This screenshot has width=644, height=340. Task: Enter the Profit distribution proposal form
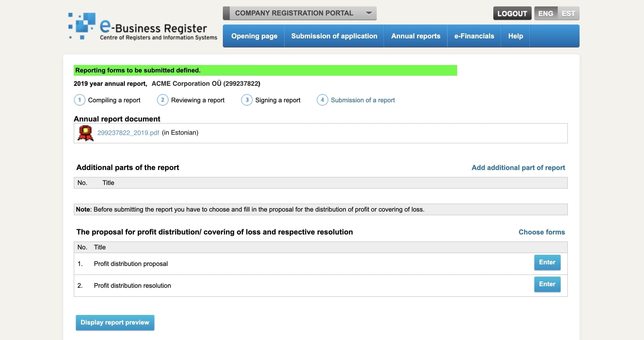pos(547,262)
